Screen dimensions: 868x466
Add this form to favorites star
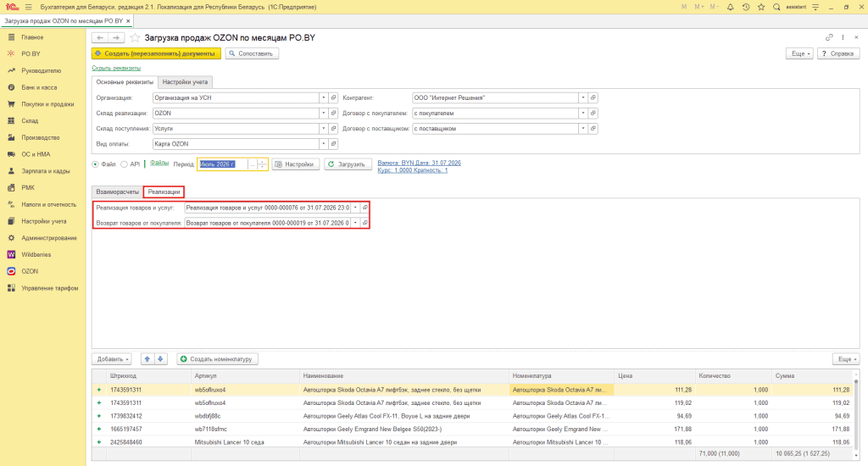point(135,37)
